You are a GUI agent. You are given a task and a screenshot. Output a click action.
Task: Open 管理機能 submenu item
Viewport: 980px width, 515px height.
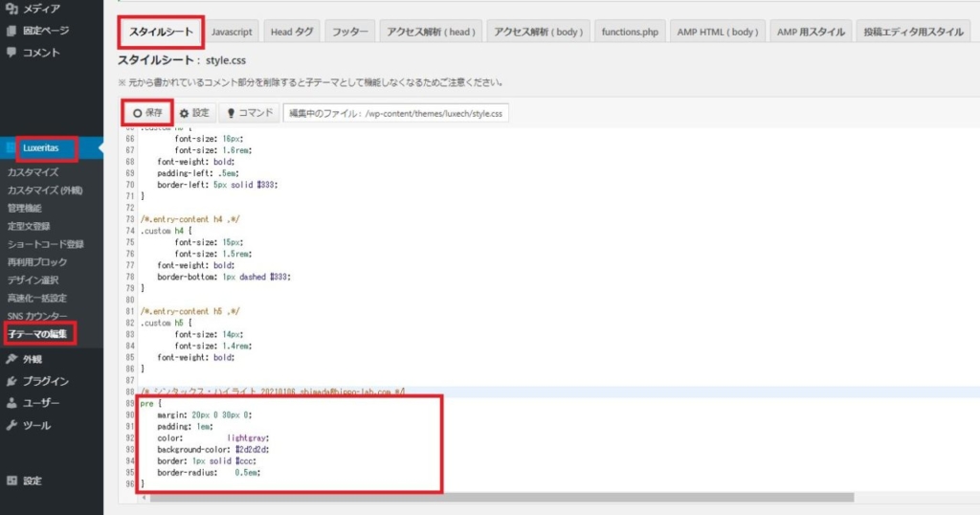click(x=24, y=208)
